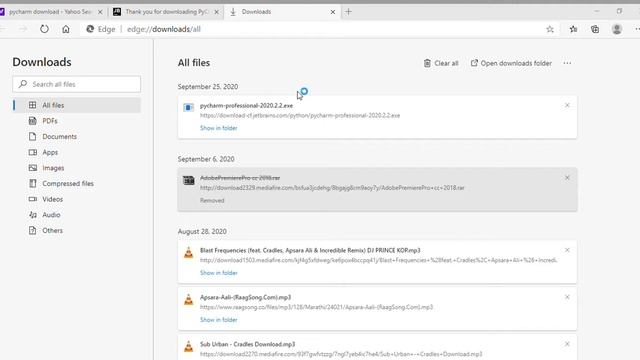Close the Downloads tab
The height and width of the screenshot is (360, 640).
coord(333,12)
